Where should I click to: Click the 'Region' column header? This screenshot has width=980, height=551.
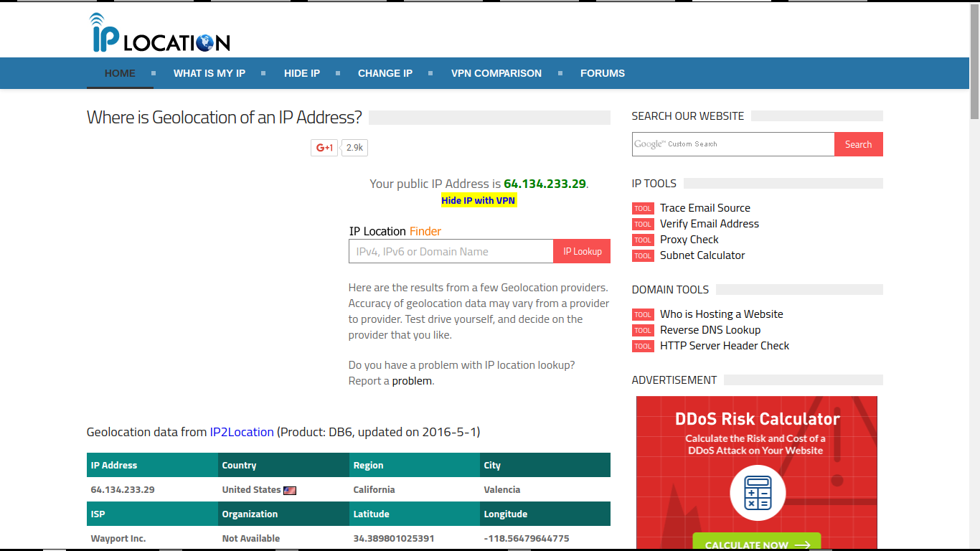tap(415, 465)
